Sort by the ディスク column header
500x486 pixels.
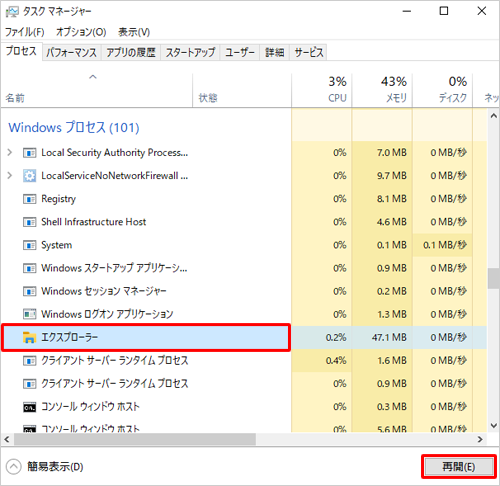pos(442,90)
